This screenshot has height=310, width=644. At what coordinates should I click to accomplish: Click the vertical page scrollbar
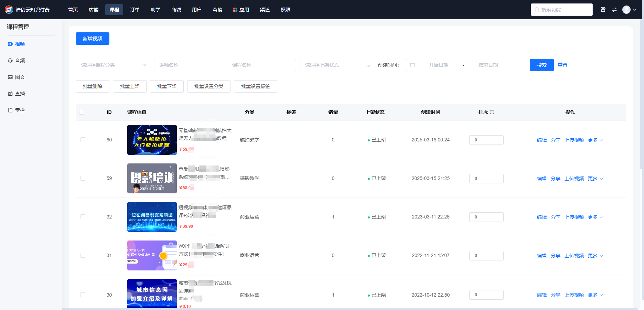pyautogui.click(x=642, y=94)
